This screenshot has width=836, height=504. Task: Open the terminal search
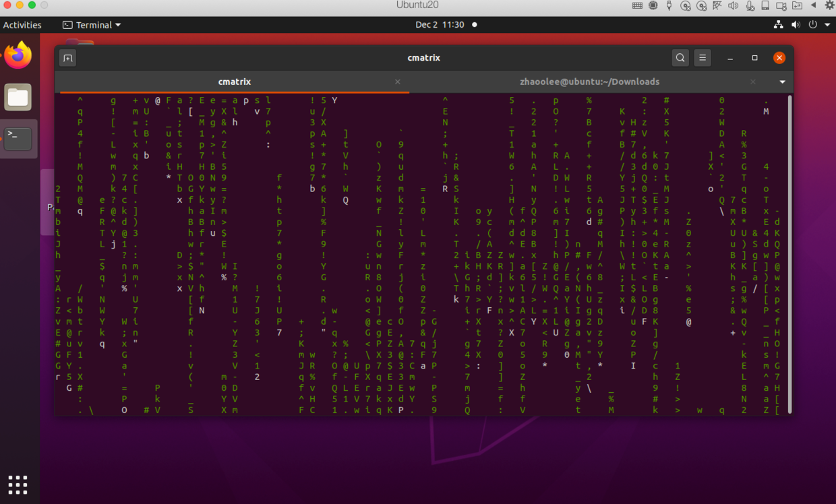pyautogui.click(x=680, y=58)
